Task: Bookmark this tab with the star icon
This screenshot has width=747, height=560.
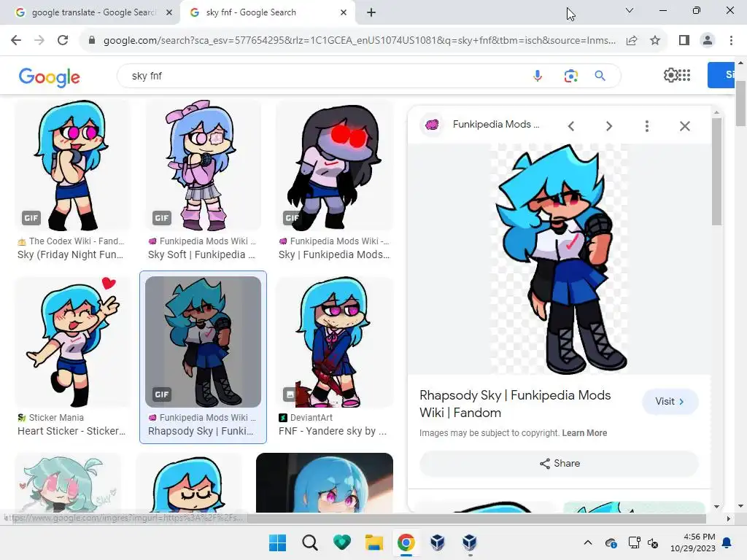Action: tap(655, 41)
